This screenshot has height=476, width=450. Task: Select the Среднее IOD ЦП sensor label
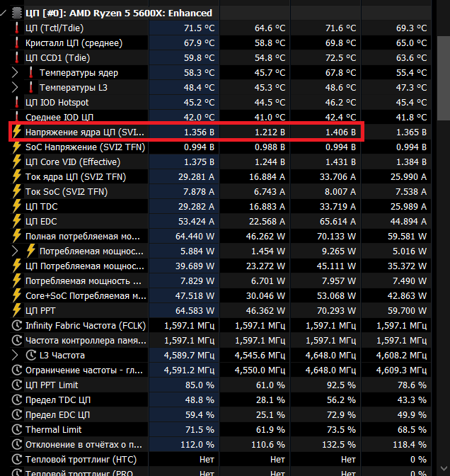(59, 117)
